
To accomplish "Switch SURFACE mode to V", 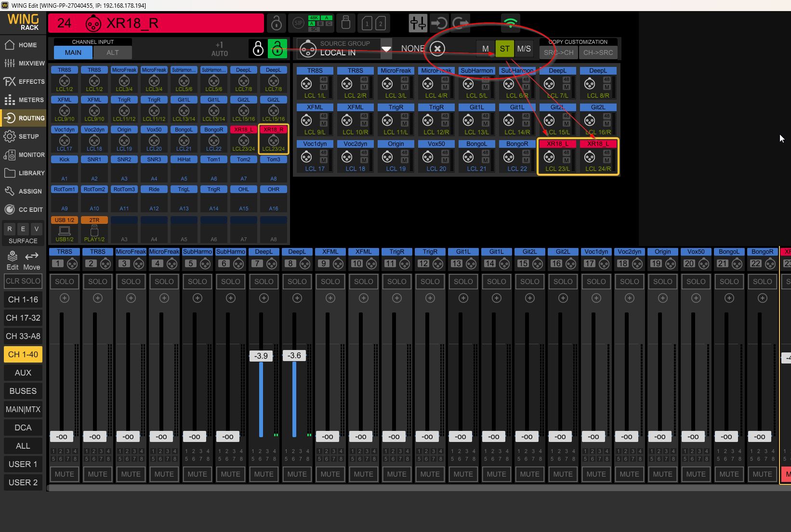I will [x=36, y=229].
